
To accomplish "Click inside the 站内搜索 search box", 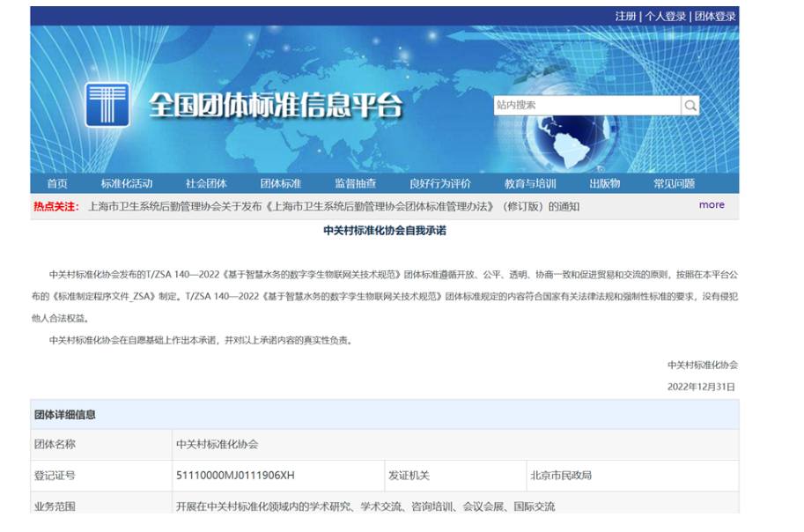I will (586, 106).
